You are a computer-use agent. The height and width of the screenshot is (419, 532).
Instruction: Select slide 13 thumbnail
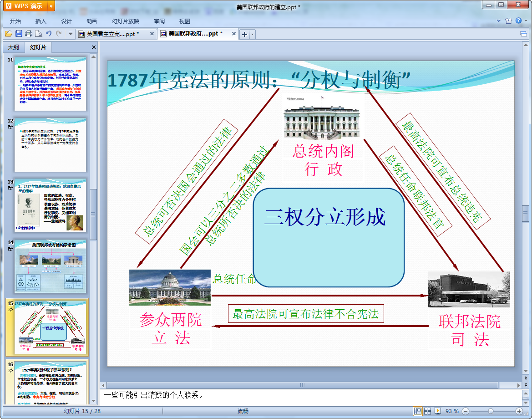pos(50,205)
